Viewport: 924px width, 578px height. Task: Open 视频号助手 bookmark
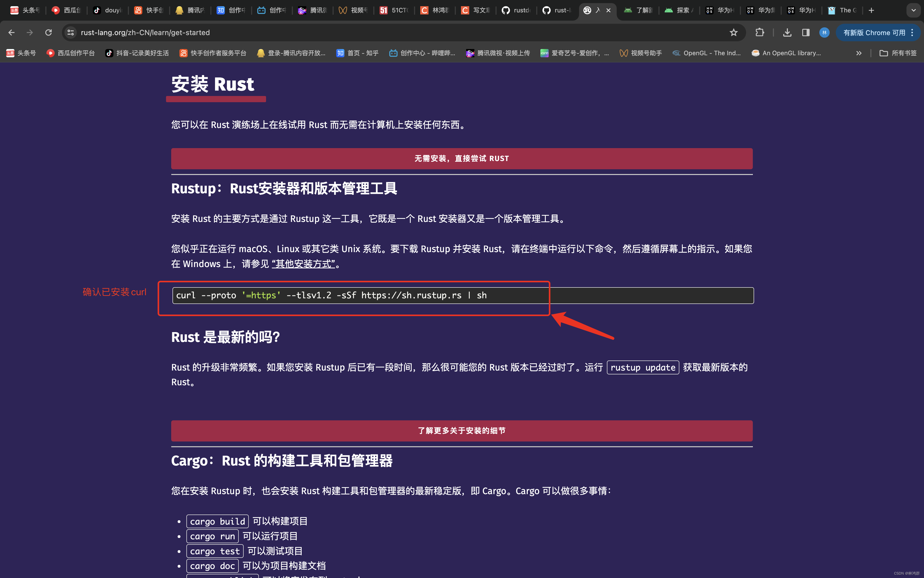(x=641, y=53)
